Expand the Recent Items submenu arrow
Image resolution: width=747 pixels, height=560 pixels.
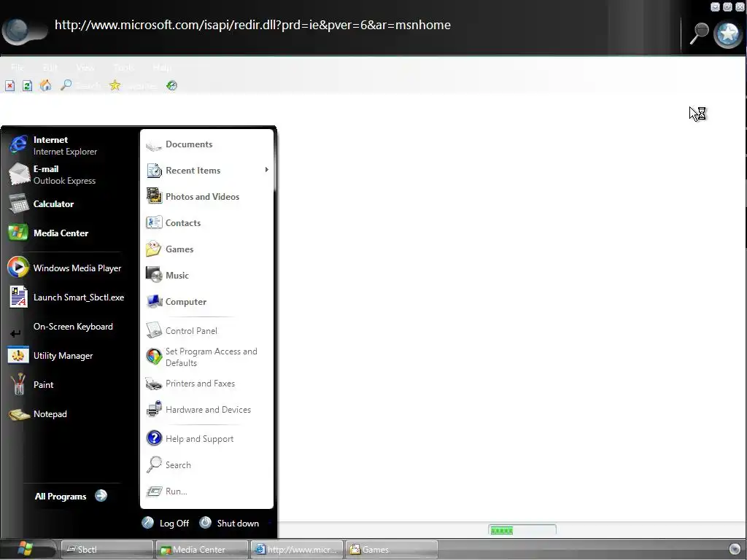click(x=266, y=170)
